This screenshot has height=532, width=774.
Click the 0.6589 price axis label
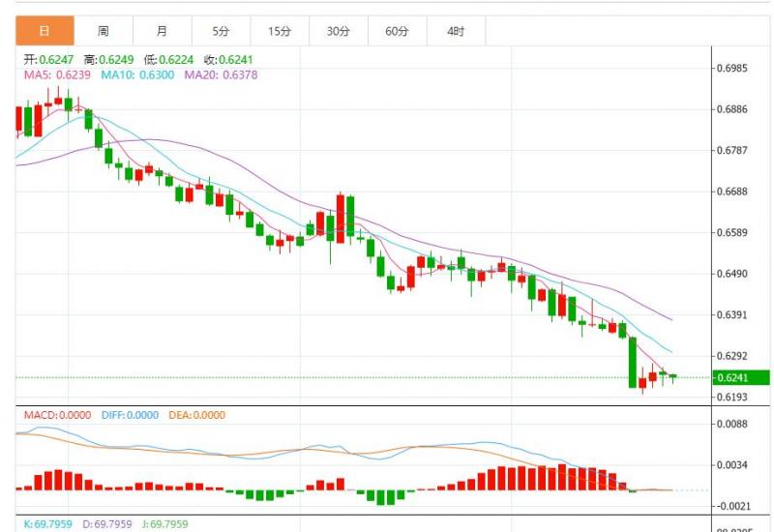[x=732, y=232]
